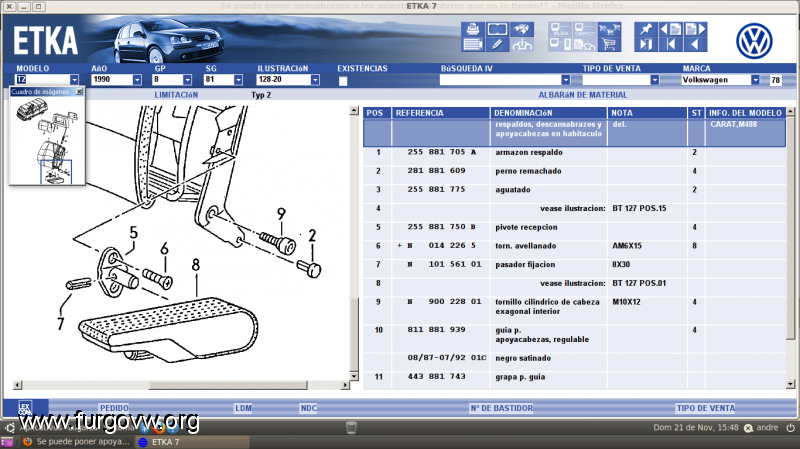800x449 pixels.
Task: Click the INFO. DEL MODELO column header
Action: (745, 113)
